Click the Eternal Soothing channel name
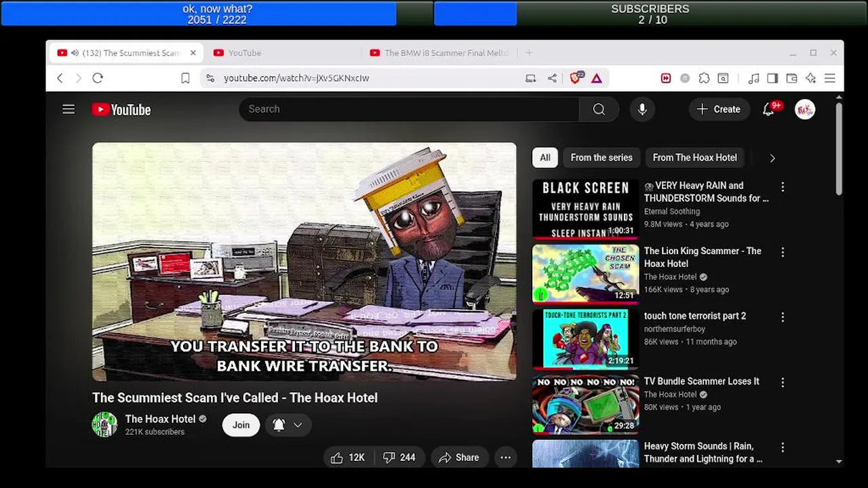 click(671, 211)
